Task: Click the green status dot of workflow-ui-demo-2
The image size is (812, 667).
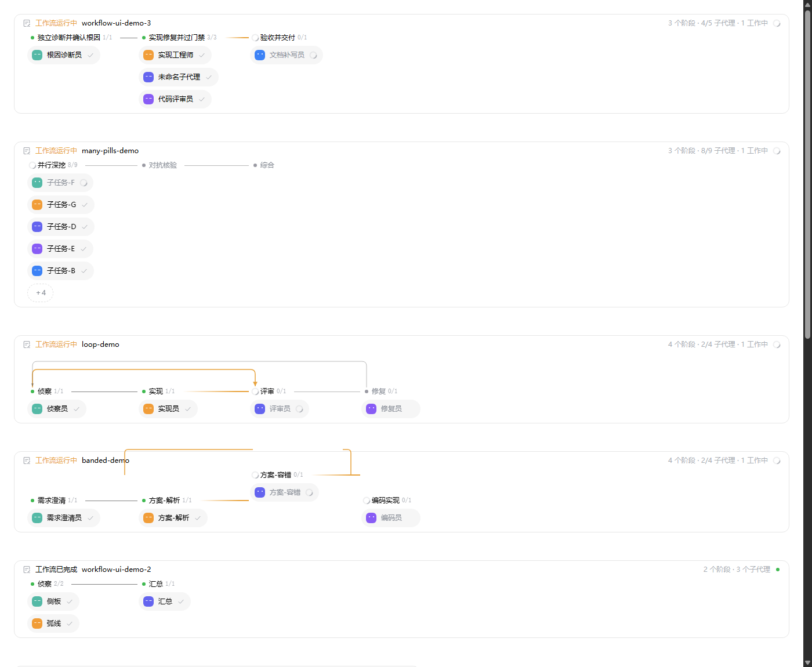Action: pyautogui.click(x=778, y=570)
